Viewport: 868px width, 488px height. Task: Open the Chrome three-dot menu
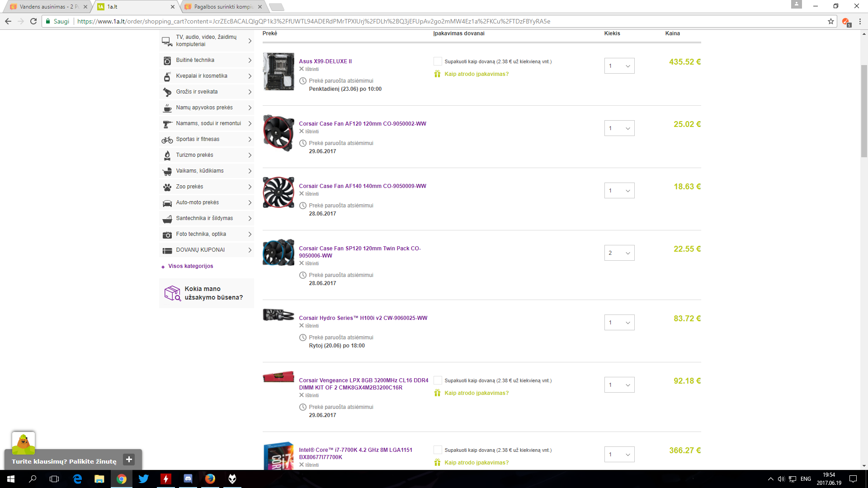[x=860, y=21]
